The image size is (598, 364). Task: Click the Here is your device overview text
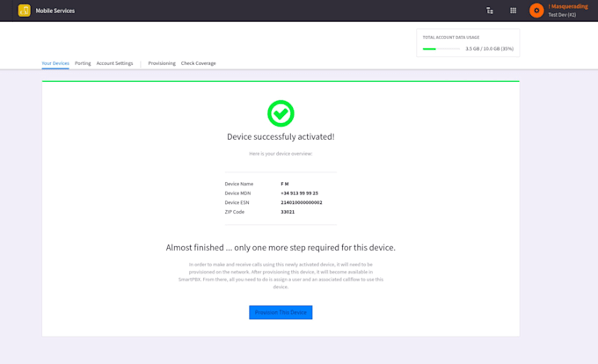point(281,154)
